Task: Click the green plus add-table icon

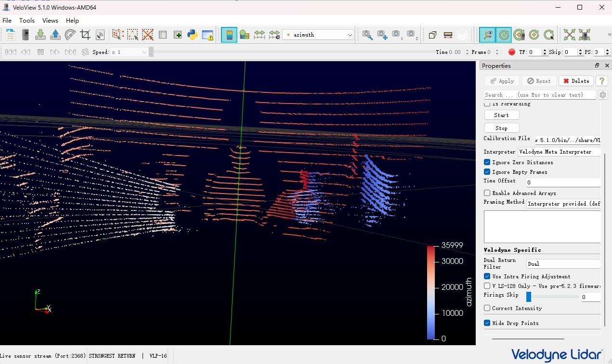Action: [178, 35]
